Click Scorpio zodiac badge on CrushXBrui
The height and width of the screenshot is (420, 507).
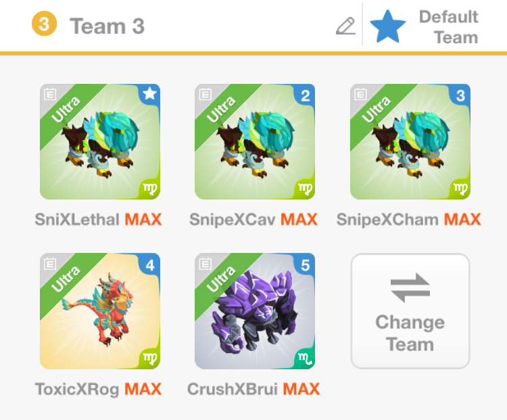click(x=306, y=358)
